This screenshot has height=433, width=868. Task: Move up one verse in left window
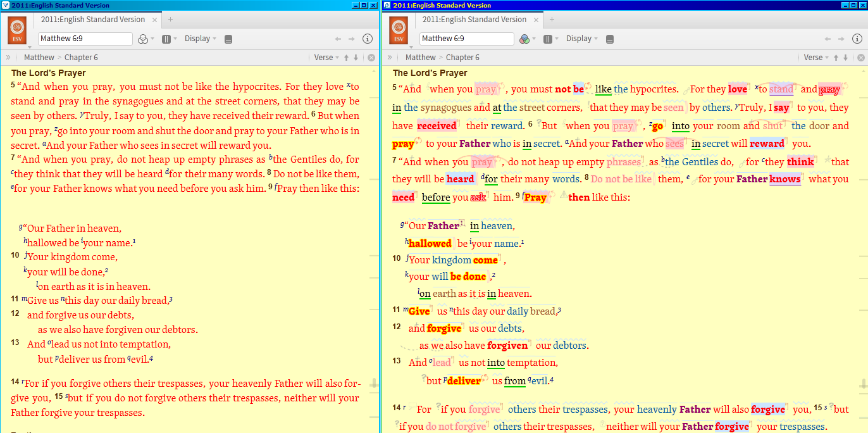[x=347, y=58]
